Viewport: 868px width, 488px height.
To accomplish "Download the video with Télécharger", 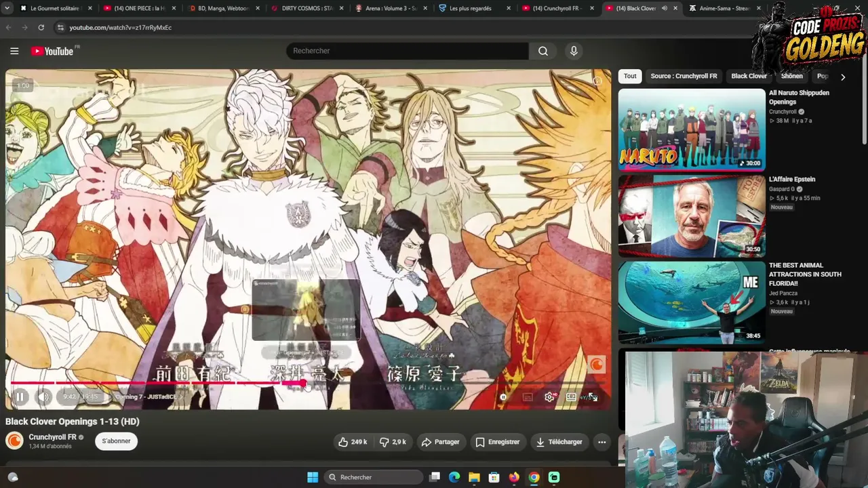I will tap(559, 442).
